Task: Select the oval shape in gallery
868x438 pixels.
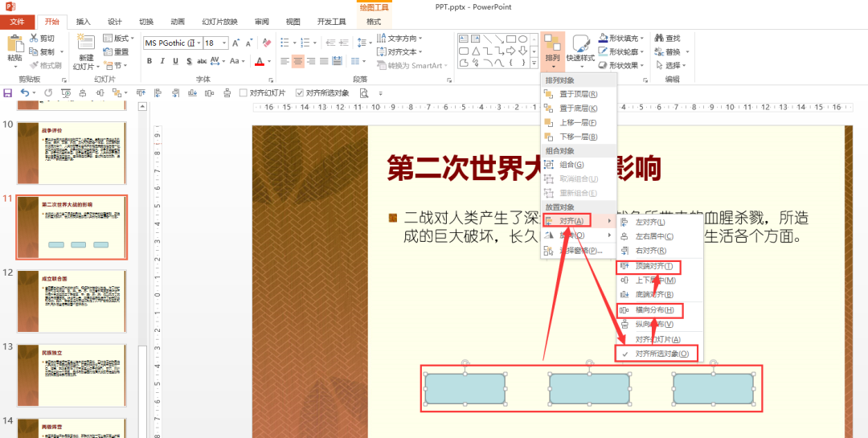Action: pos(522,39)
